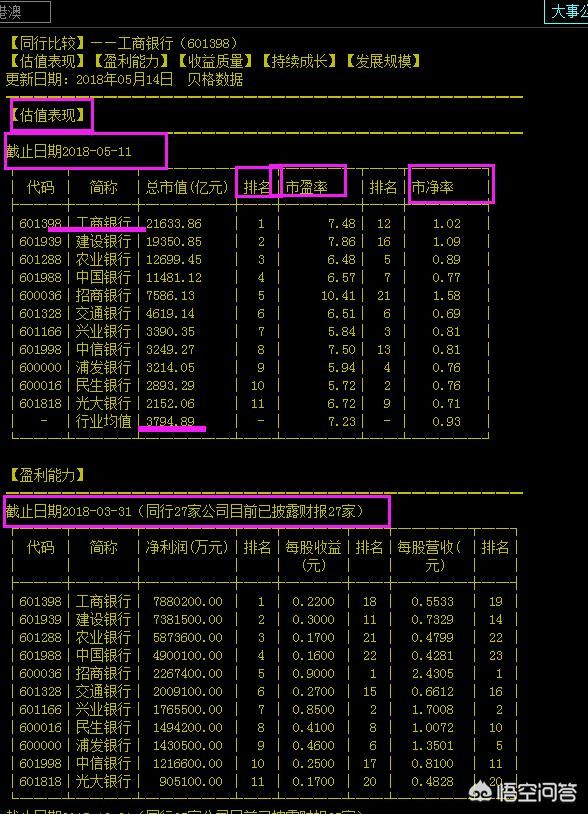Select 浦发银行 in the profitability table
588x814 pixels.
point(103,745)
